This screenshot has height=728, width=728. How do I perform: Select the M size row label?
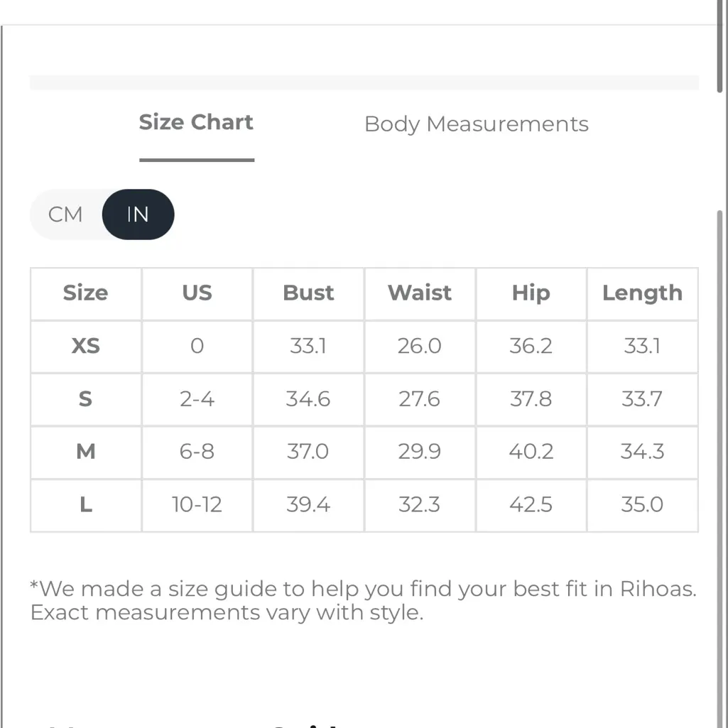85,452
